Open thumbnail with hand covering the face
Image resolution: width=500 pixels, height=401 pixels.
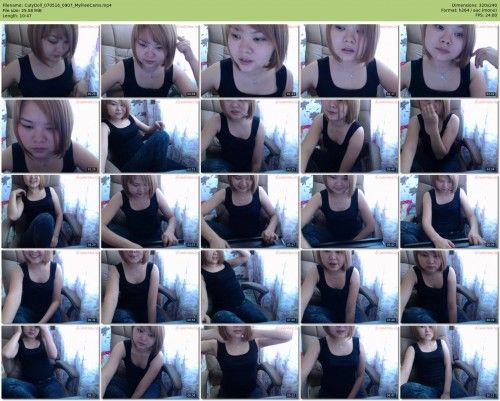pyautogui.click(x=449, y=136)
